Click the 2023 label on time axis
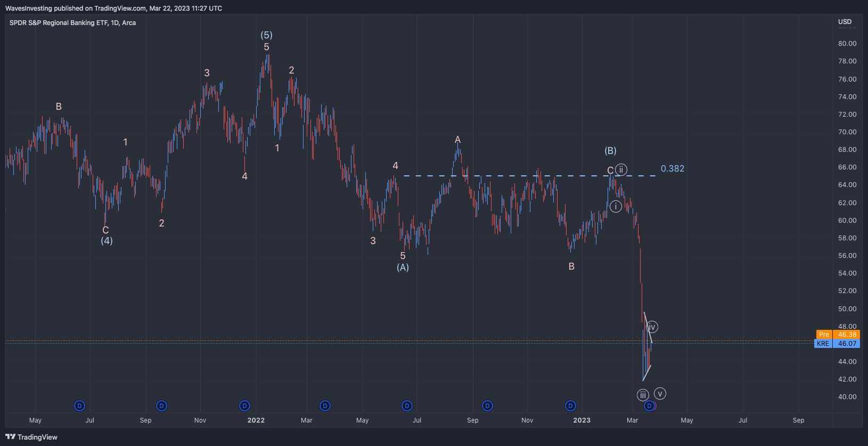Viewport: 868px width, 446px height. pos(582,420)
